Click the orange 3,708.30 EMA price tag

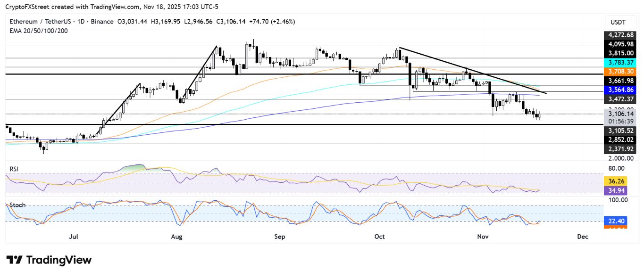click(x=621, y=71)
